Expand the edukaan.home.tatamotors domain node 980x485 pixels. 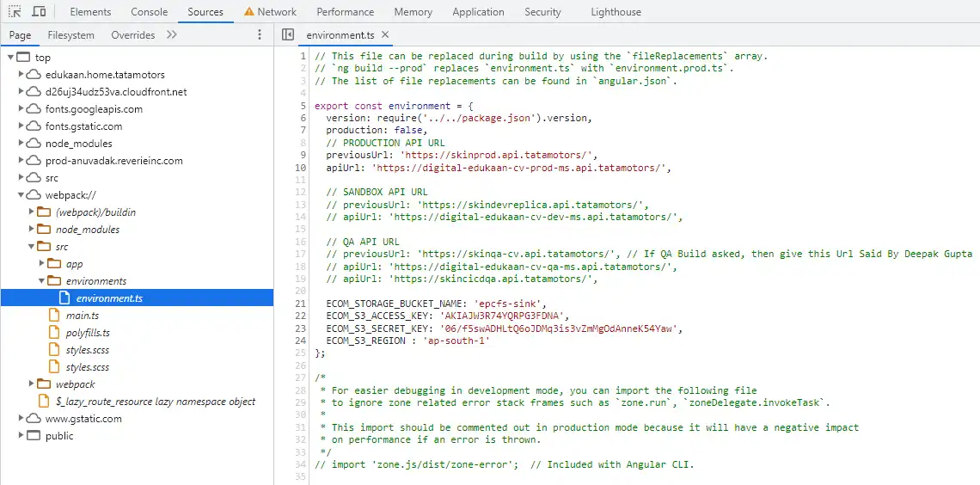pos(21,75)
